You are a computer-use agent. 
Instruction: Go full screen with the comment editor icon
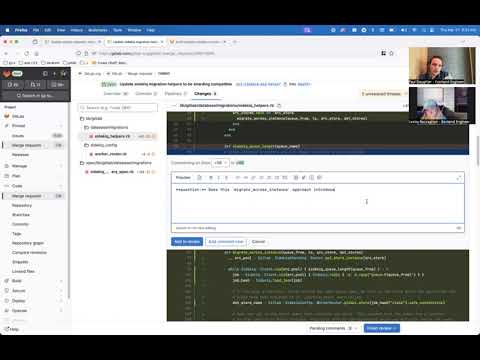(459, 178)
